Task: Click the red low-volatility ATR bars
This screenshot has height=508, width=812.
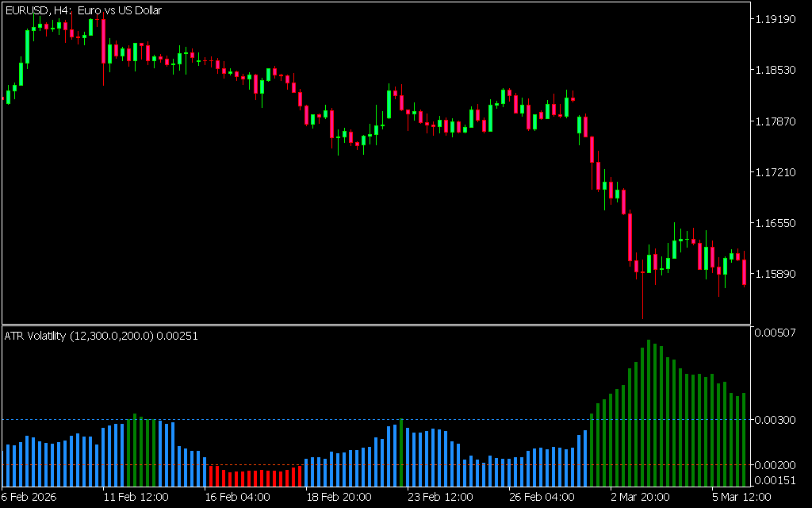Action: [255, 477]
